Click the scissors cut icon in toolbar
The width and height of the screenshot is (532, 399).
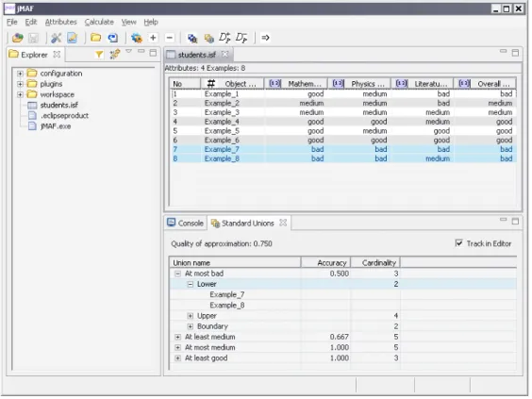point(56,38)
